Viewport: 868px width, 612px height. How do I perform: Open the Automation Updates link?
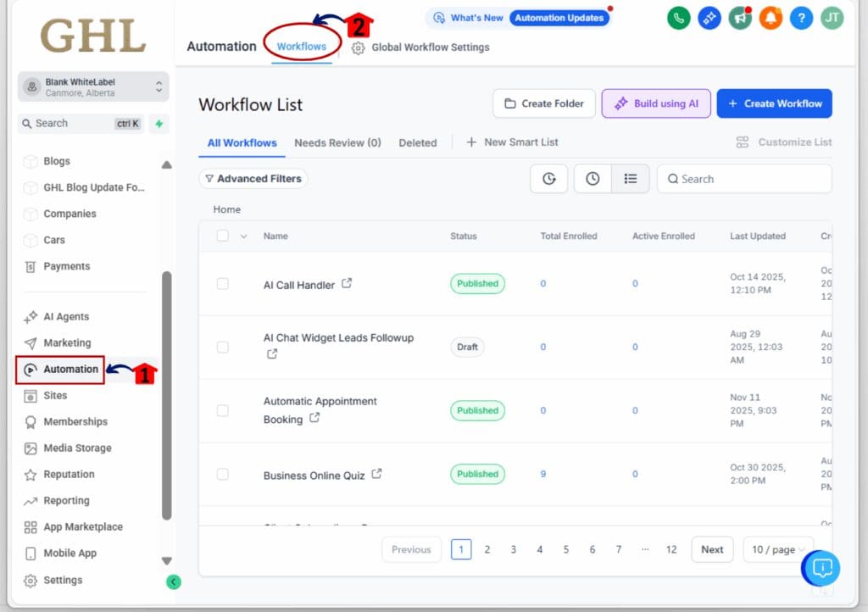click(x=559, y=16)
